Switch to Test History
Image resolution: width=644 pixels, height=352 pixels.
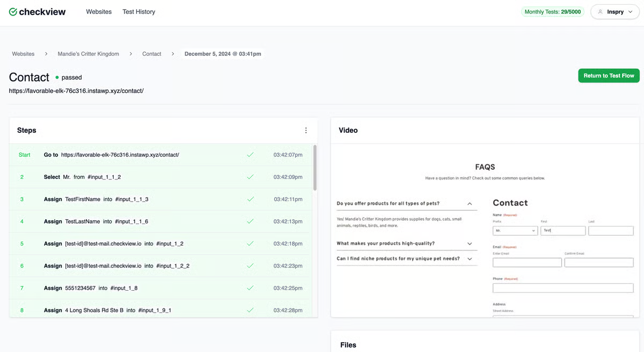(138, 11)
